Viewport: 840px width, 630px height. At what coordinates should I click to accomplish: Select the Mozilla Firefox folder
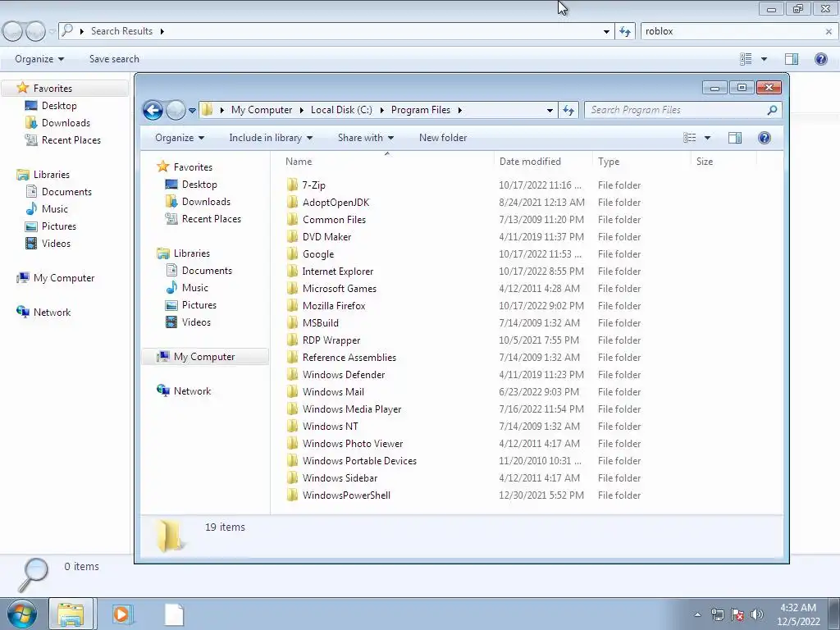[334, 305]
